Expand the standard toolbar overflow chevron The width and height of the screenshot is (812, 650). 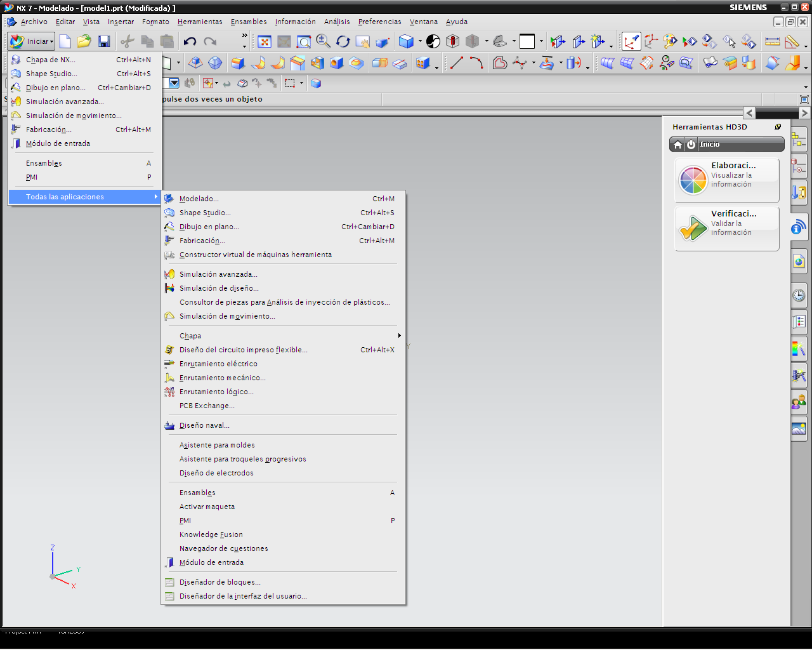[x=244, y=37]
